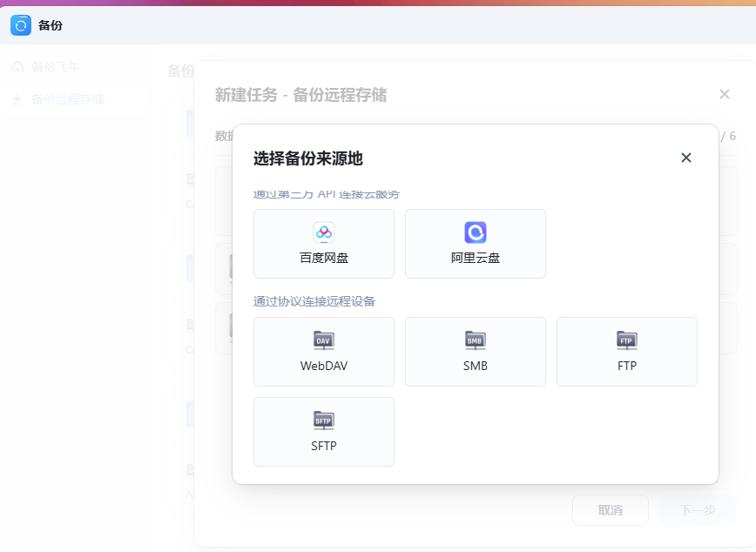Click the SMB label text
756x552 pixels.
point(476,366)
